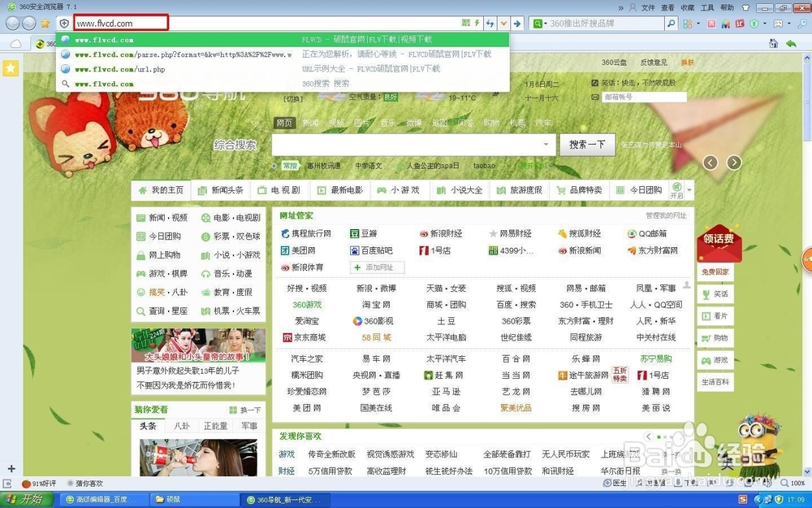Open the search engine selector dropdown in toolbar

(x=540, y=24)
